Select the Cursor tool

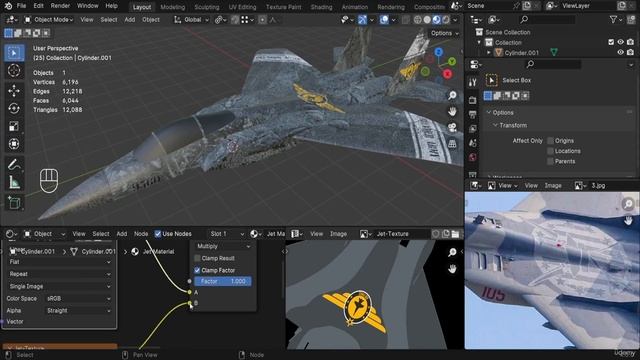click(14, 71)
